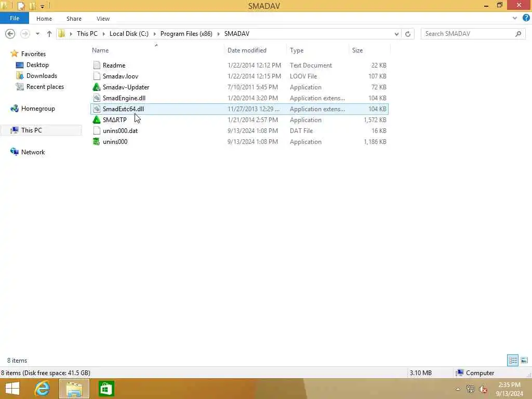Open Recent places in navigation pane
The image size is (532, 399).
[x=45, y=87]
